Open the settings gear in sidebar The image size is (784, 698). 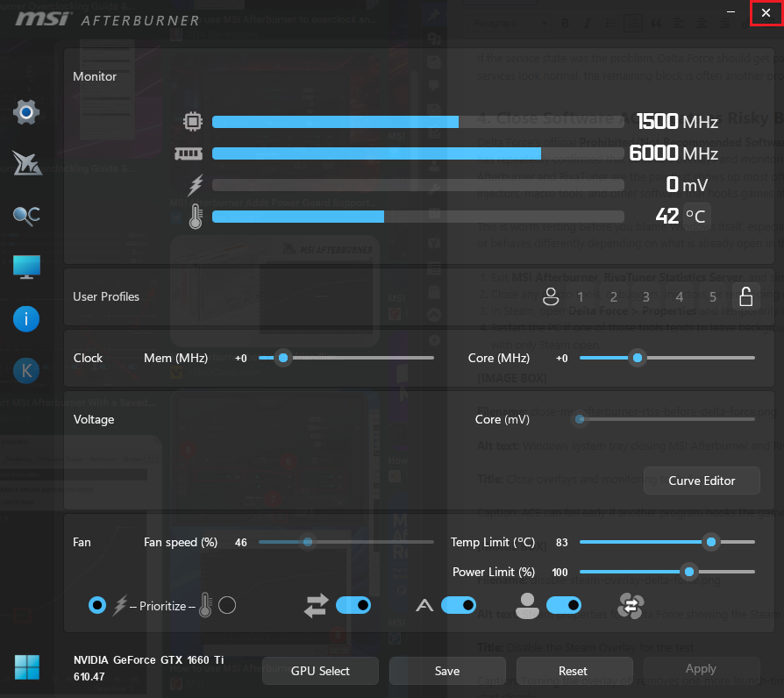pos(26,112)
